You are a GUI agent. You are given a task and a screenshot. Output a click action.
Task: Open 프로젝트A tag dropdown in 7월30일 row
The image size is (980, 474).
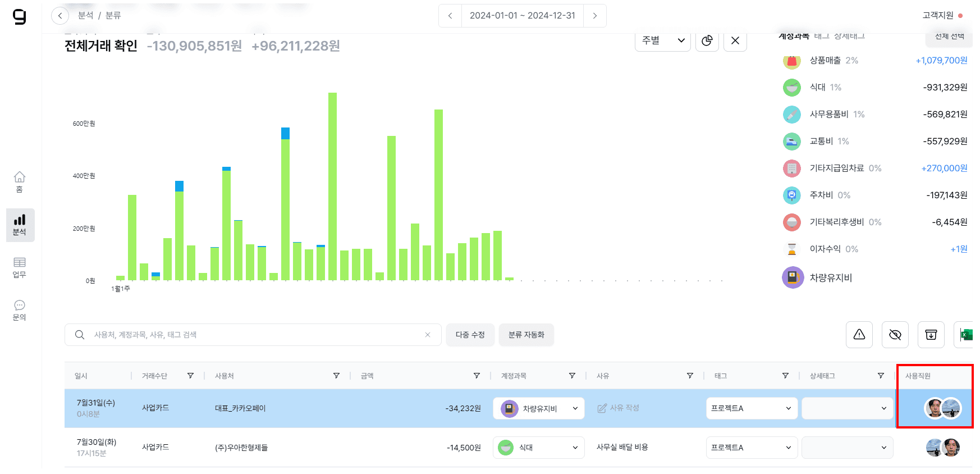pyautogui.click(x=752, y=448)
